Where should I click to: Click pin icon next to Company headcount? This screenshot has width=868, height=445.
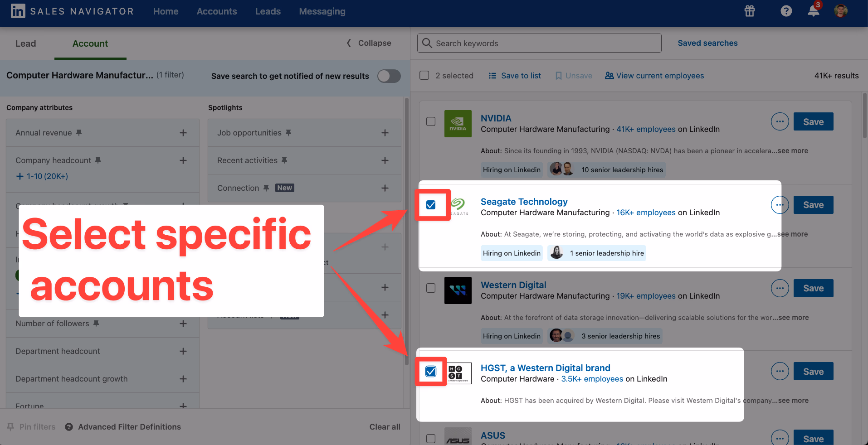pyautogui.click(x=98, y=160)
